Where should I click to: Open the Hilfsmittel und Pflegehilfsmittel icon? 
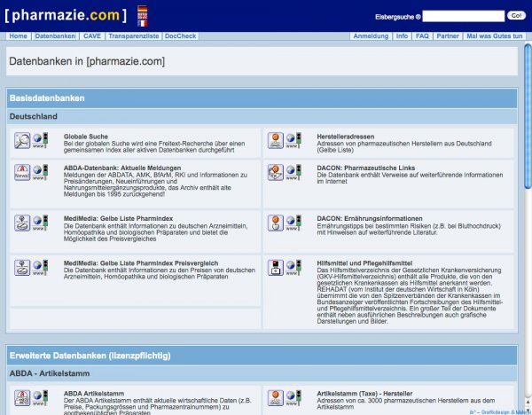tap(276, 268)
